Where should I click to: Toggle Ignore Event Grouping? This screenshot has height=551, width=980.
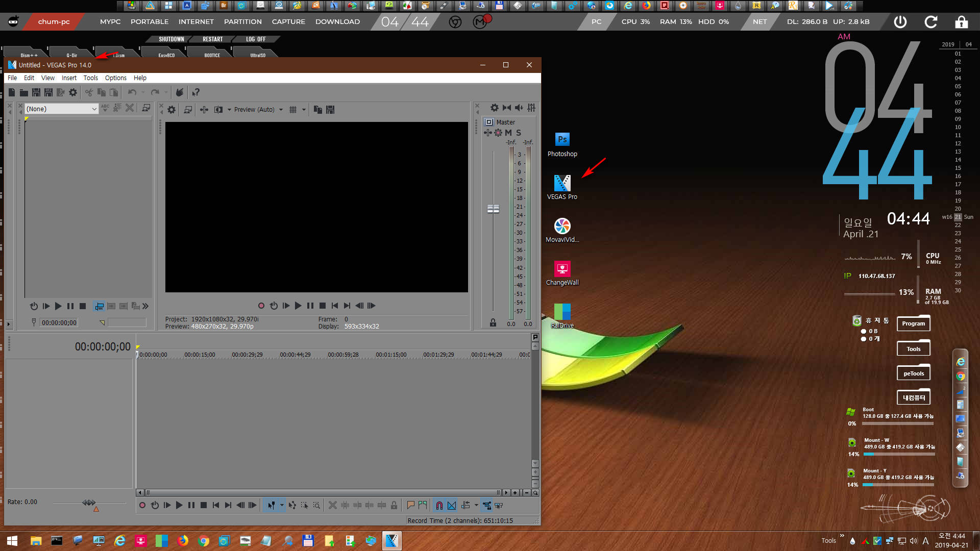coord(499,506)
